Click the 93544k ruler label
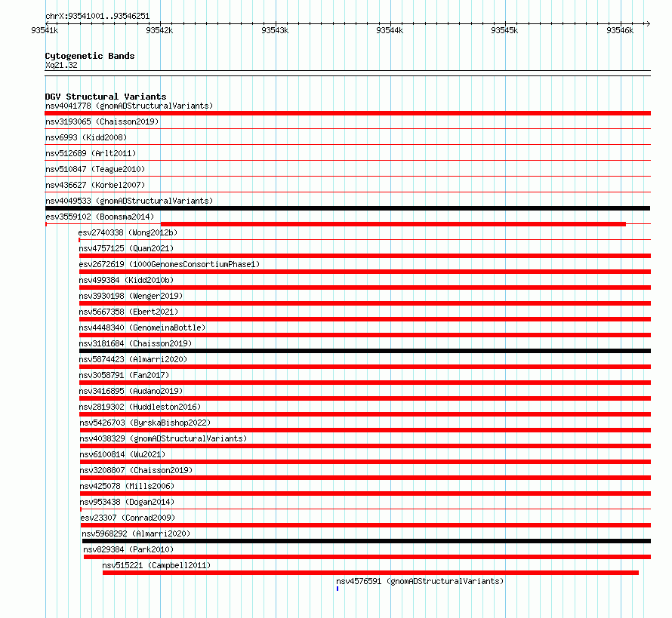Viewport: 672px width, 618px height. (390, 30)
